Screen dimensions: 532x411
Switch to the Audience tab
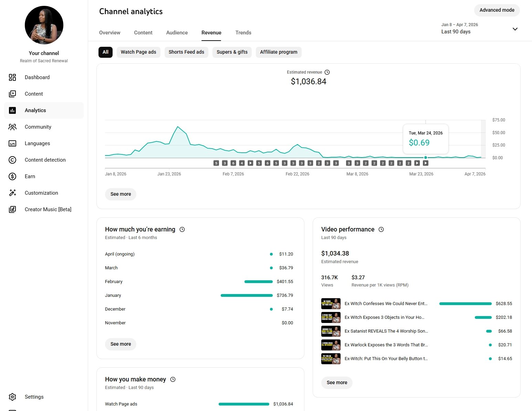(177, 33)
